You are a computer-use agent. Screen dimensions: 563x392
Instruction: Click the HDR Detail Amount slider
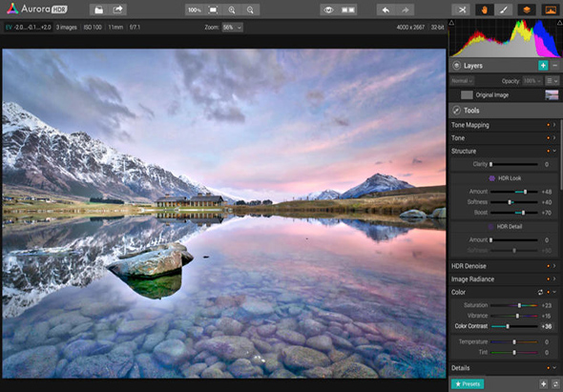pyautogui.click(x=513, y=239)
